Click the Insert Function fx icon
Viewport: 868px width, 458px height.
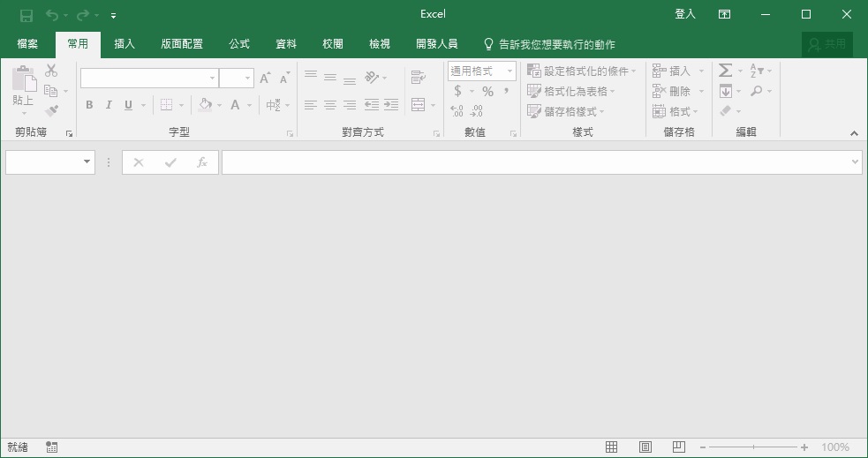[x=202, y=162]
